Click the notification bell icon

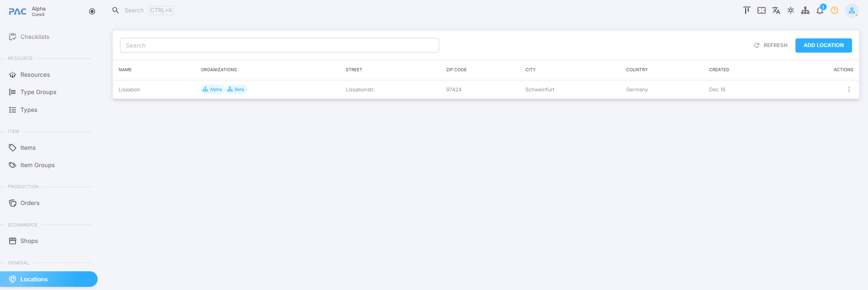[x=820, y=11]
